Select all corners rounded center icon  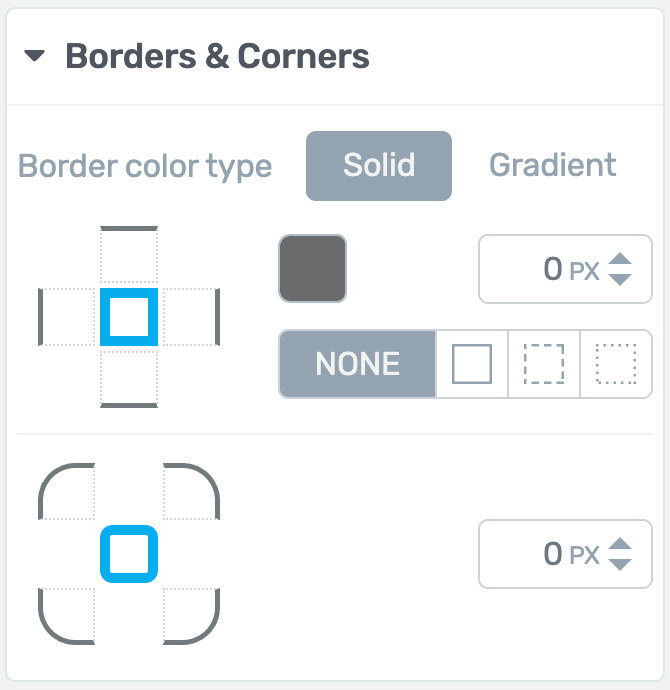pyautogui.click(x=129, y=554)
